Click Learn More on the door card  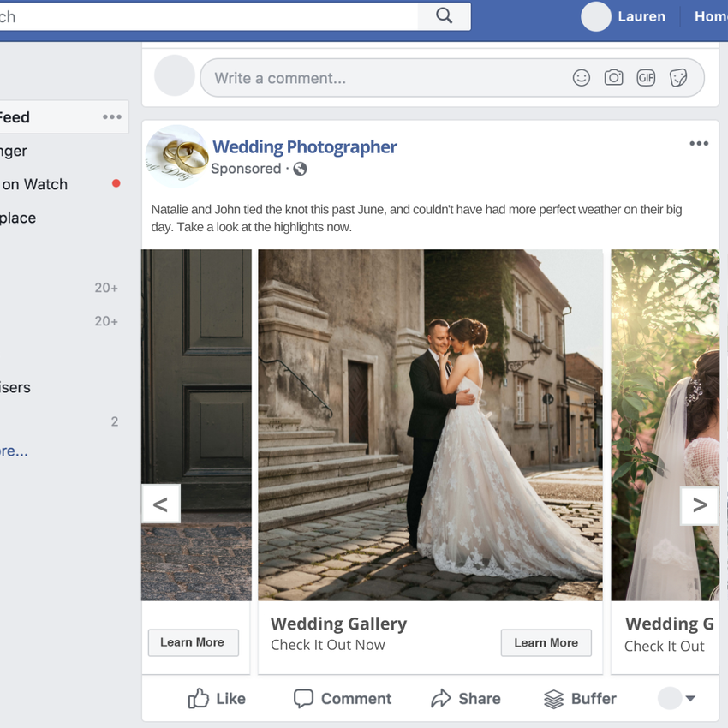click(x=193, y=642)
